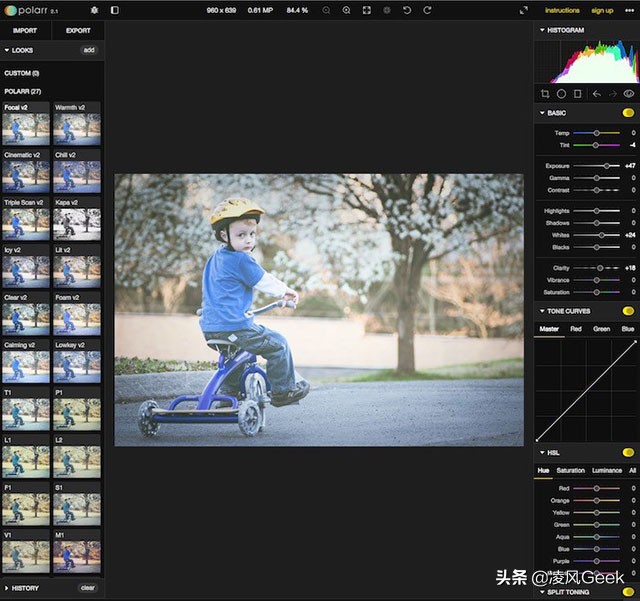Click the zoom in magnifier icon
Viewport: 640px width, 601px height.
pyautogui.click(x=346, y=10)
